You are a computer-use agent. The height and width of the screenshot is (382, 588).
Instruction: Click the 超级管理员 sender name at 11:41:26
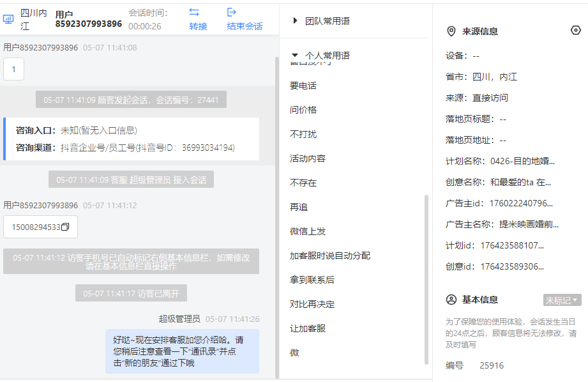[x=179, y=319]
